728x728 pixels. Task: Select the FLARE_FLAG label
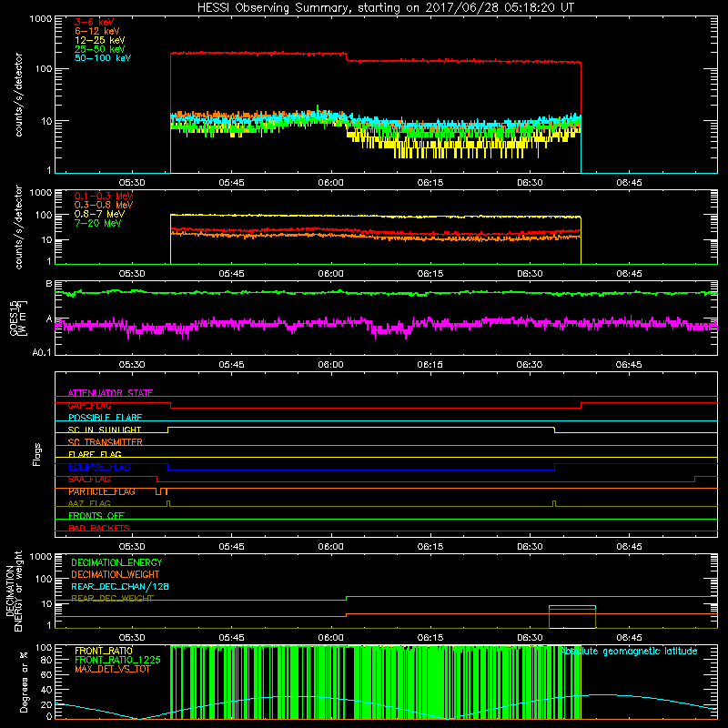pyautogui.click(x=95, y=454)
